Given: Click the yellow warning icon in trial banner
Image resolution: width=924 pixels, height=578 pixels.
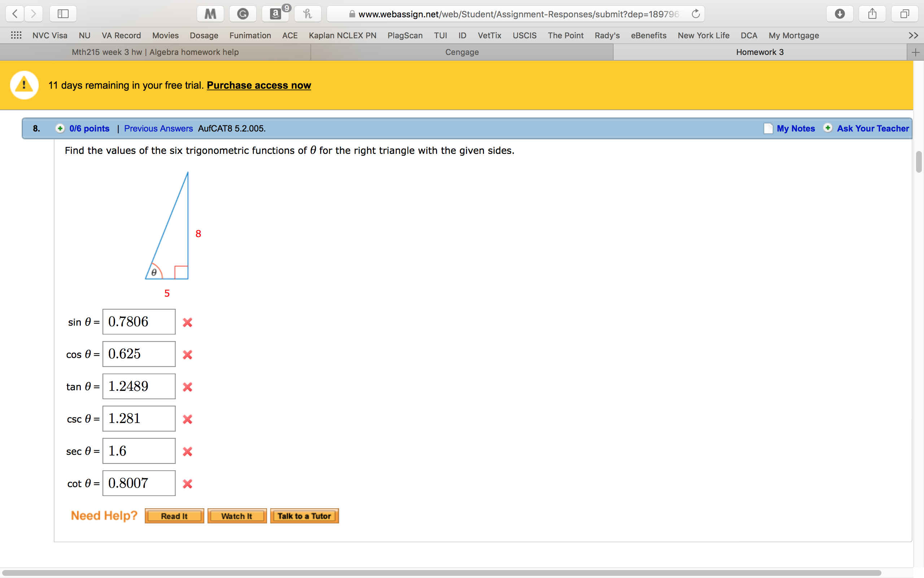Looking at the screenshot, I should coord(24,85).
